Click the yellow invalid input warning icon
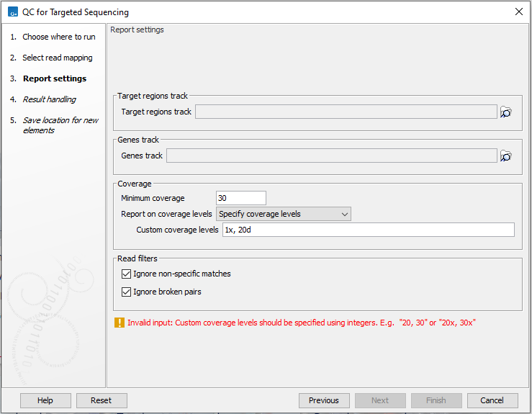Image resolution: width=532 pixels, height=414 pixels. click(120, 323)
